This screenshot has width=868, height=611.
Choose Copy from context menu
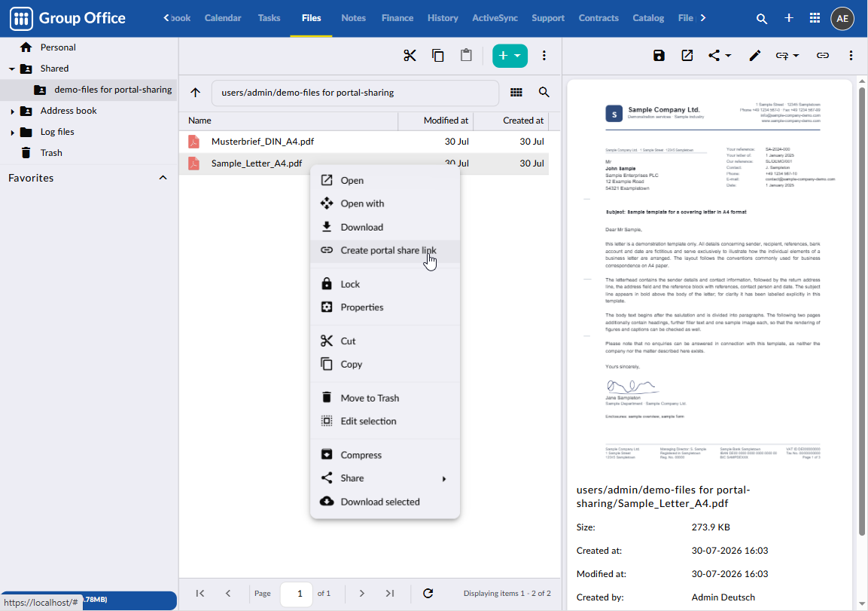(x=385, y=365)
